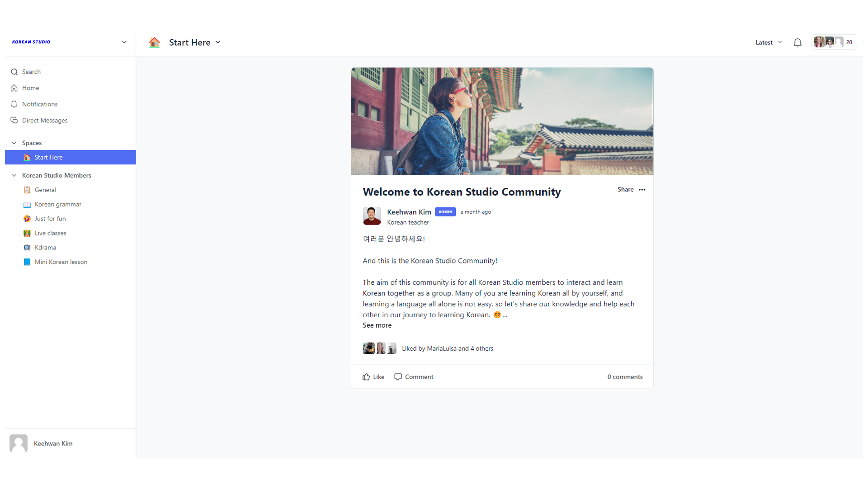868x488 pixels.
Task: Open Direct Messages from the sidebar
Action: pos(70,120)
